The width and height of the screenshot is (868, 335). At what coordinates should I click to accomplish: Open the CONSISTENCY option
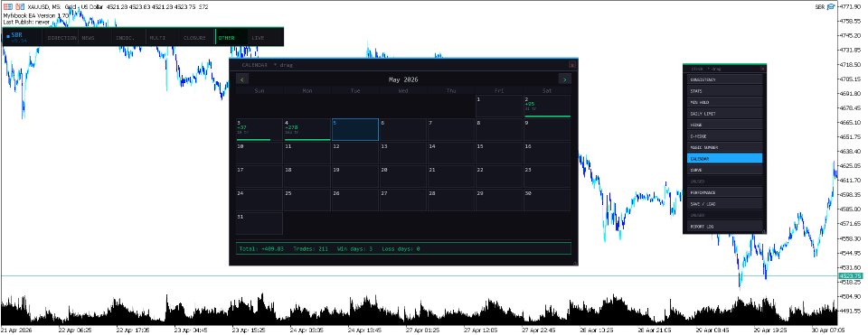(724, 80)
